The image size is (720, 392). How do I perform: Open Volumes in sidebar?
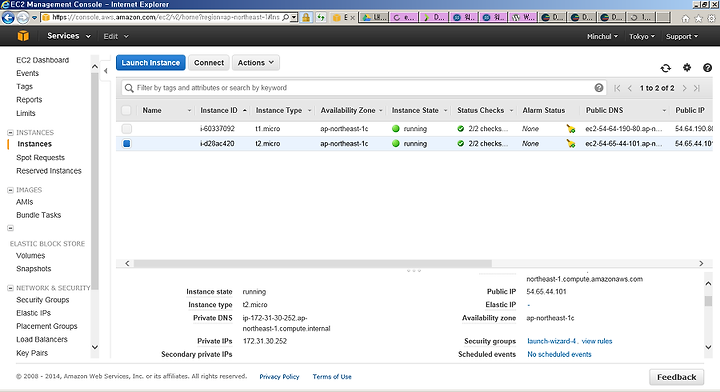pyautogui.click(x=30, y=256)
